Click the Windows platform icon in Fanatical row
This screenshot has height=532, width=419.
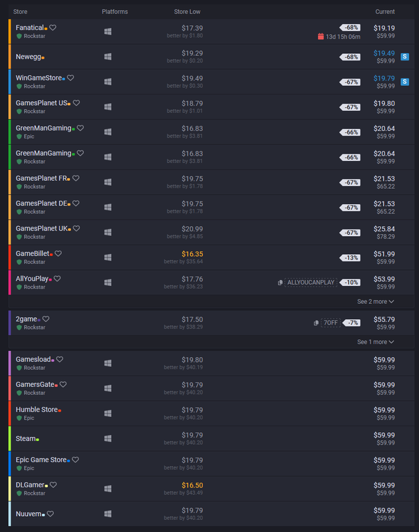[108, 31]
